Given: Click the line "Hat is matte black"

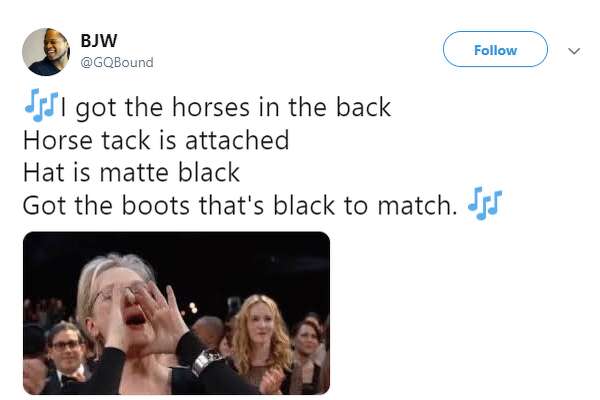Looking at the screenshot, I should (x=131, y=173).
